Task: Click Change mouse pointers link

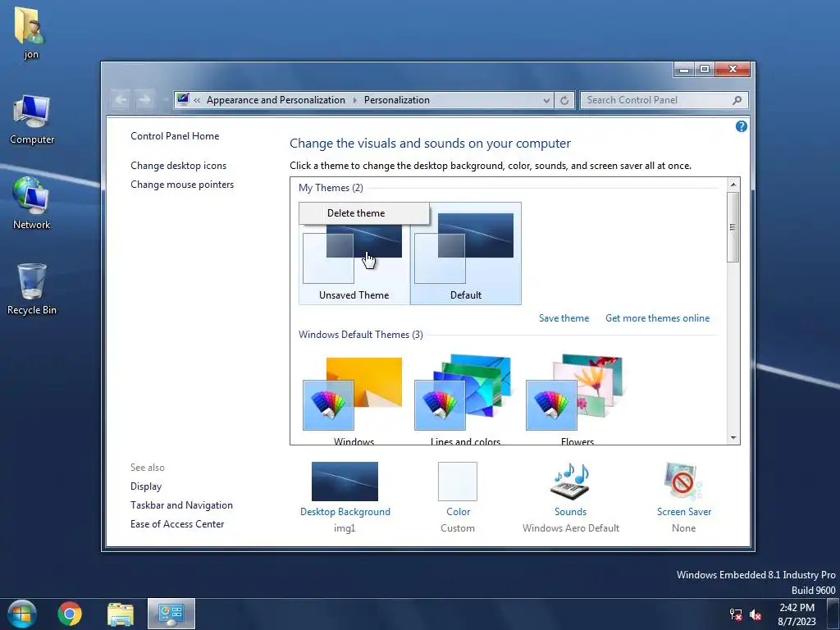Action: click(x=182, y=185)
